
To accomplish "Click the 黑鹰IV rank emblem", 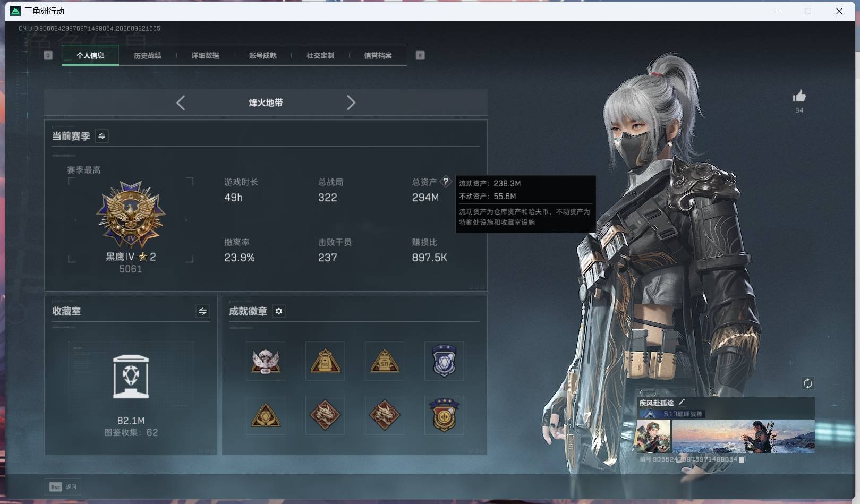I will pos(131,215).
